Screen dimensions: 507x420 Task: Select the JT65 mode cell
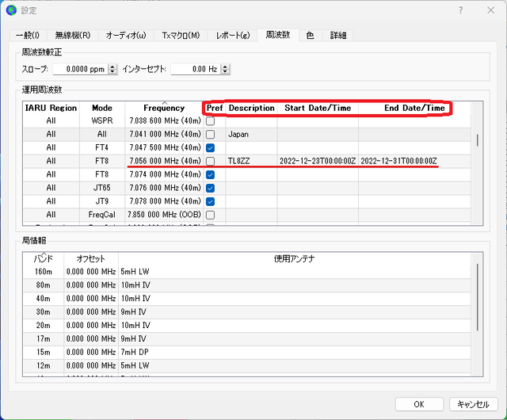102,188
